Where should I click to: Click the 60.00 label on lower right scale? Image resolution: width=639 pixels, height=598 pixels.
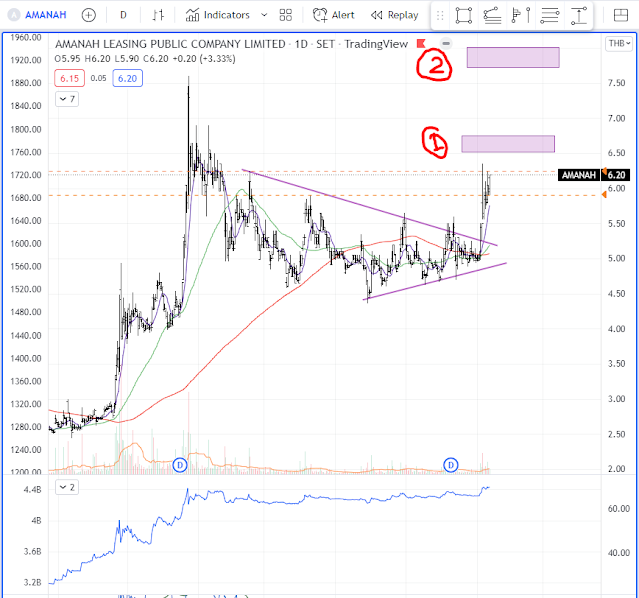pyautogui.click(x=619, y=509)
